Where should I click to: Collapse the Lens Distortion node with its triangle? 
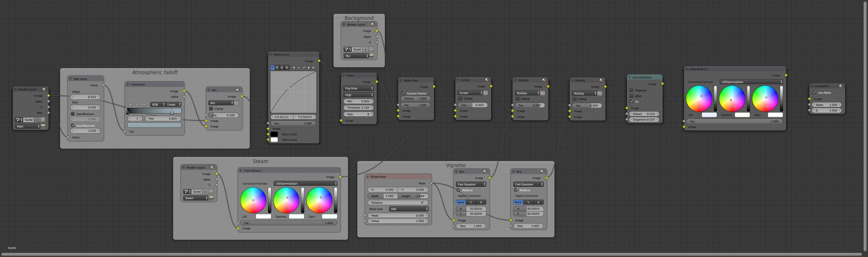click(629, 77)
